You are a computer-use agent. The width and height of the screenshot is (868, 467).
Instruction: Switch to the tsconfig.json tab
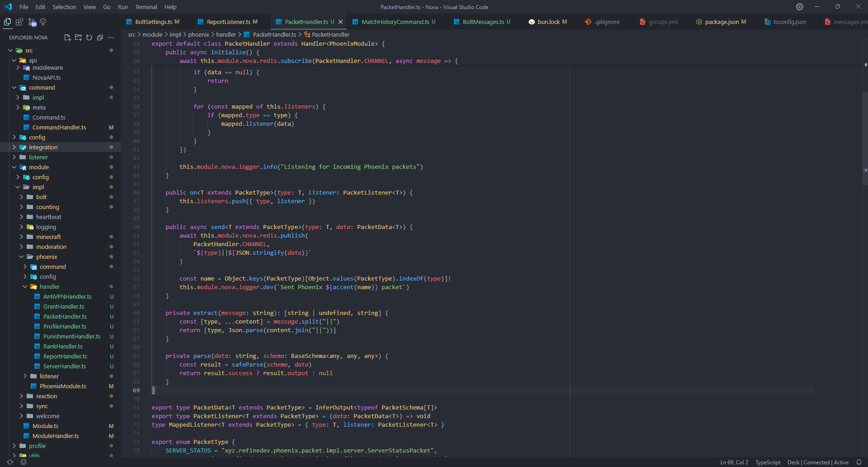click(x=790, y=22)
